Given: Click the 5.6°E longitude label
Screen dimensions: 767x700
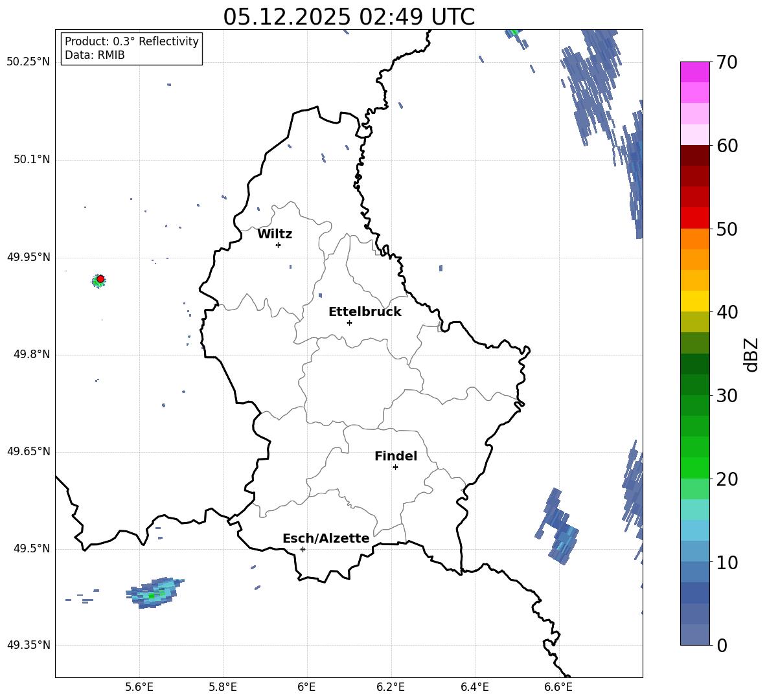Looking at the screenshot, I should (139, 687).
